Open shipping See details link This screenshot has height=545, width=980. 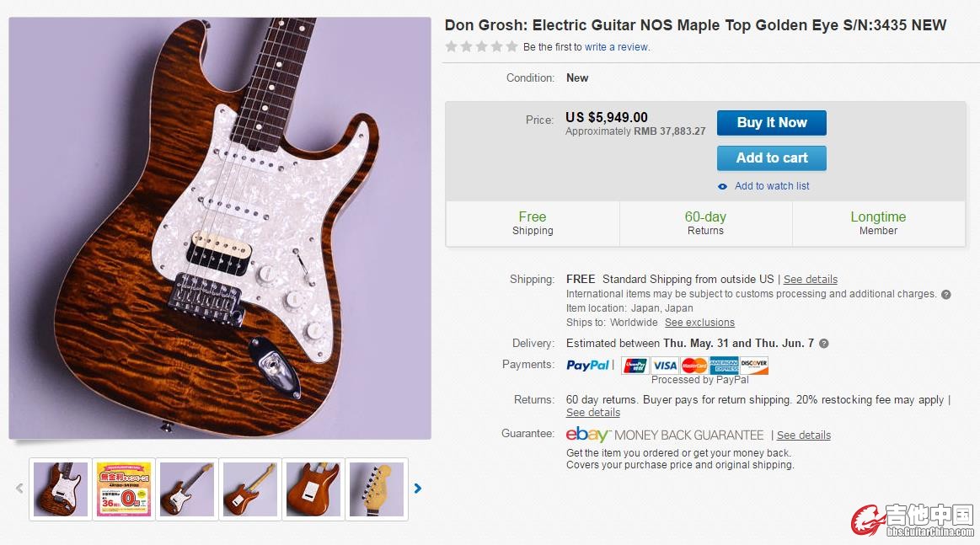coord(810,280)
